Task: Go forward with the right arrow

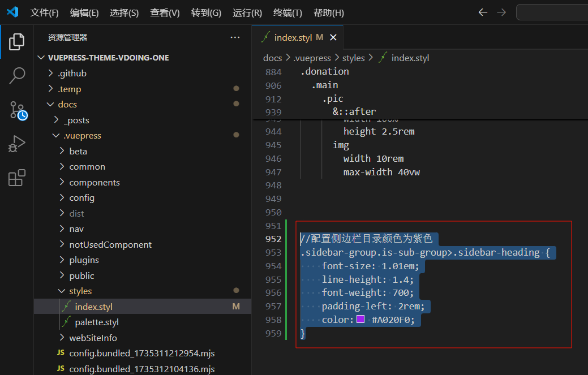Action: coord(501,12)
